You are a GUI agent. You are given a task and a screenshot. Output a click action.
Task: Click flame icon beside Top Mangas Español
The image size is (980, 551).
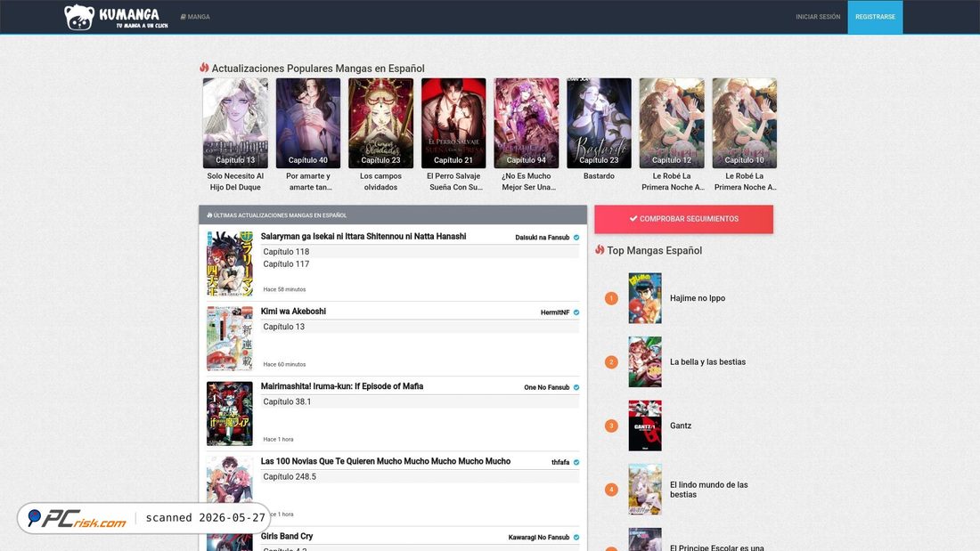click(600, 250)
